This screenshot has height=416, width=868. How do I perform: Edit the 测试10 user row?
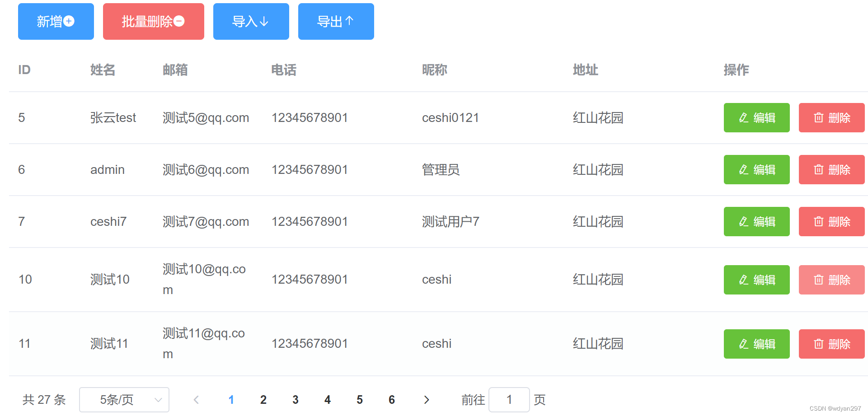click(757, 280)
